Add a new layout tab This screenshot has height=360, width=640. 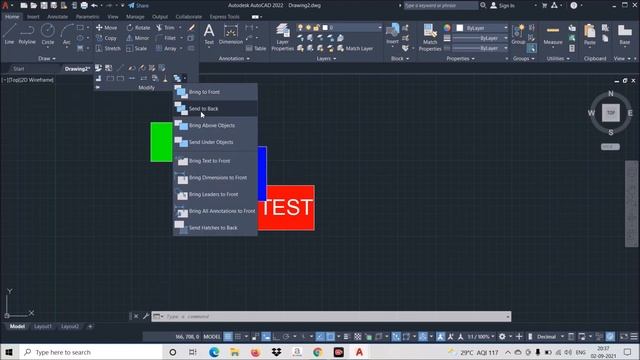pyautogui.click(x=90, y=327)
